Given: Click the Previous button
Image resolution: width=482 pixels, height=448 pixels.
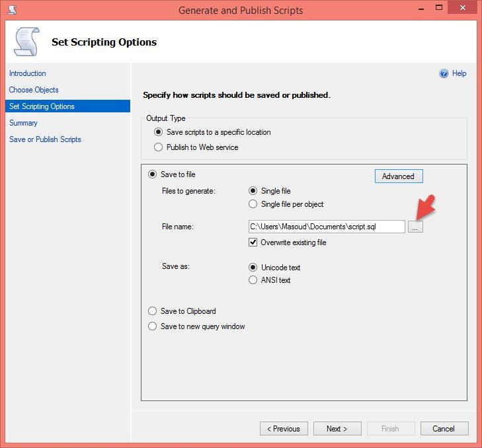Looking at the screenshot, I should [284, 428].
